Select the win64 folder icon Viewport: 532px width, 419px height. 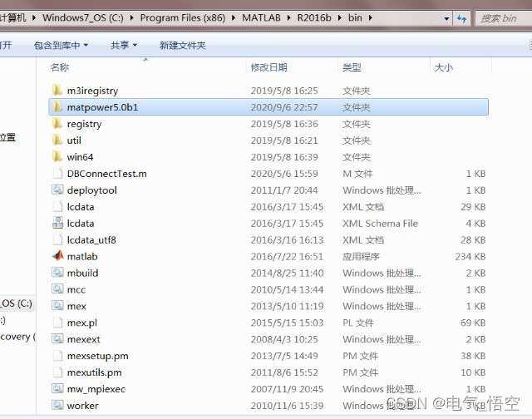(57, 157)
